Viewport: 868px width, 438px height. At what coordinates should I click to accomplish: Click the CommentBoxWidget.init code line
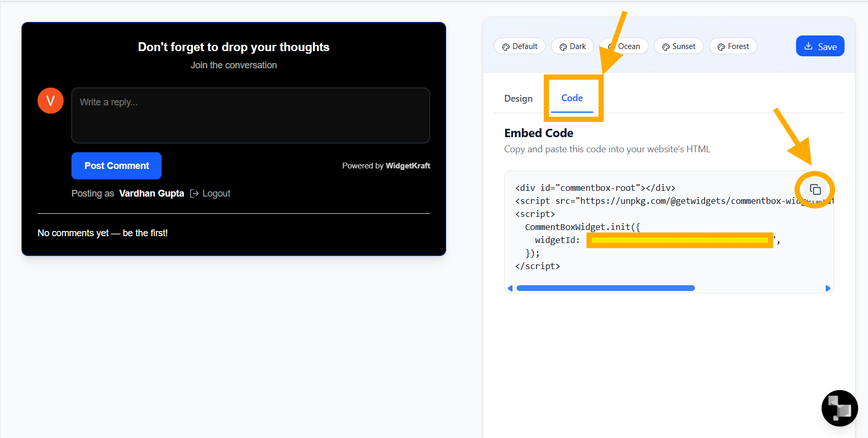click(x=582, y=227)
